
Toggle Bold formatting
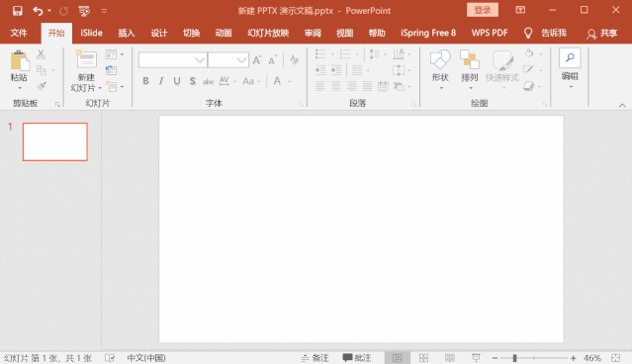146,81
